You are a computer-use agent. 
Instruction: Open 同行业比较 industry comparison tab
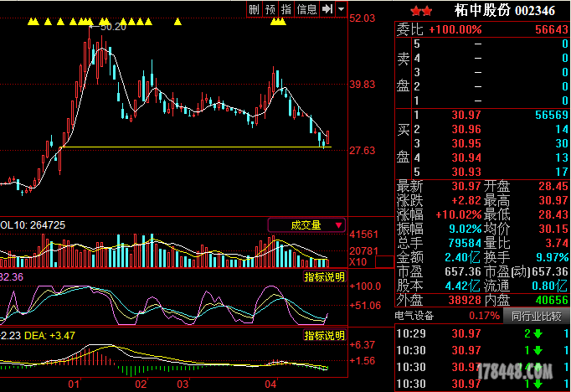point(536,316)
